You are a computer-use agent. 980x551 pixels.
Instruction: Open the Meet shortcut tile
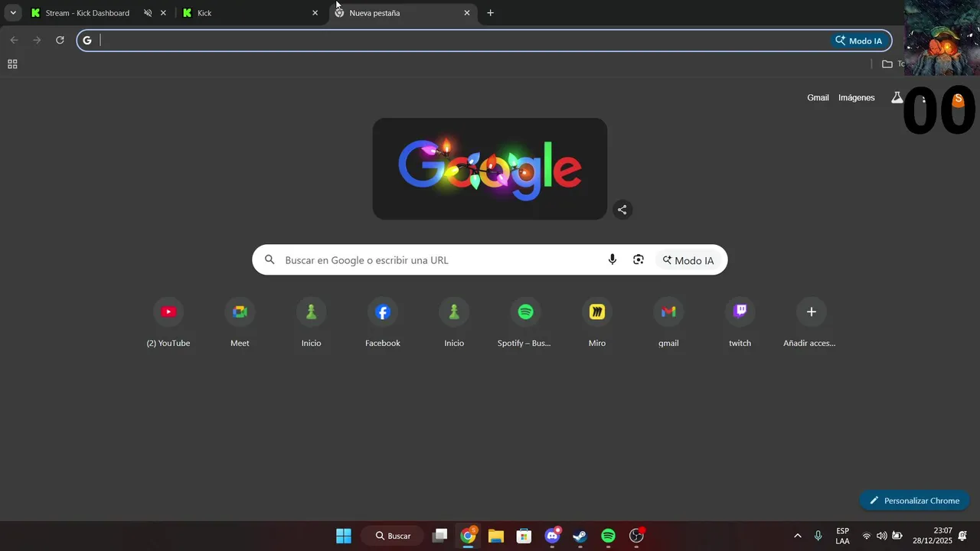(240, 322)
